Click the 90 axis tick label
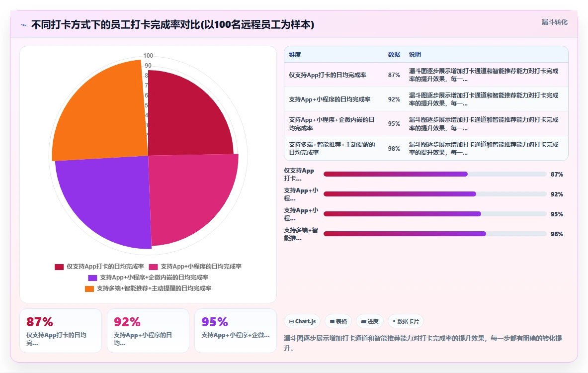This screenshot has width=588, height=373. tap(148, 65)
